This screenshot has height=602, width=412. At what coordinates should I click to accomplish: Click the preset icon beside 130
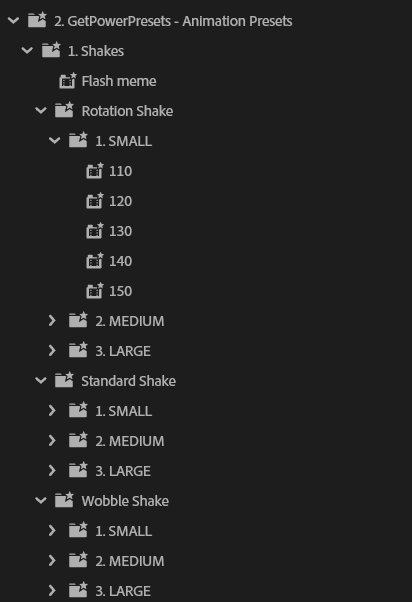coord(95,231)
